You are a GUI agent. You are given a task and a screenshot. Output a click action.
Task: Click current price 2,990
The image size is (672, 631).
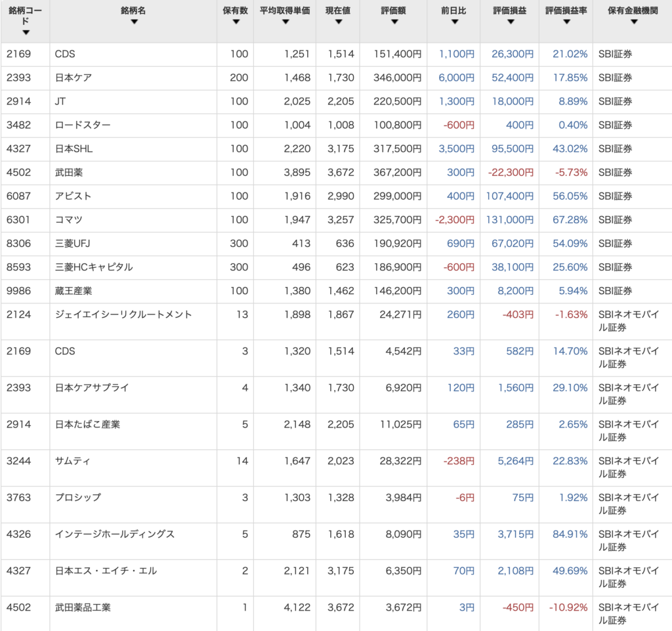point(341,196)
